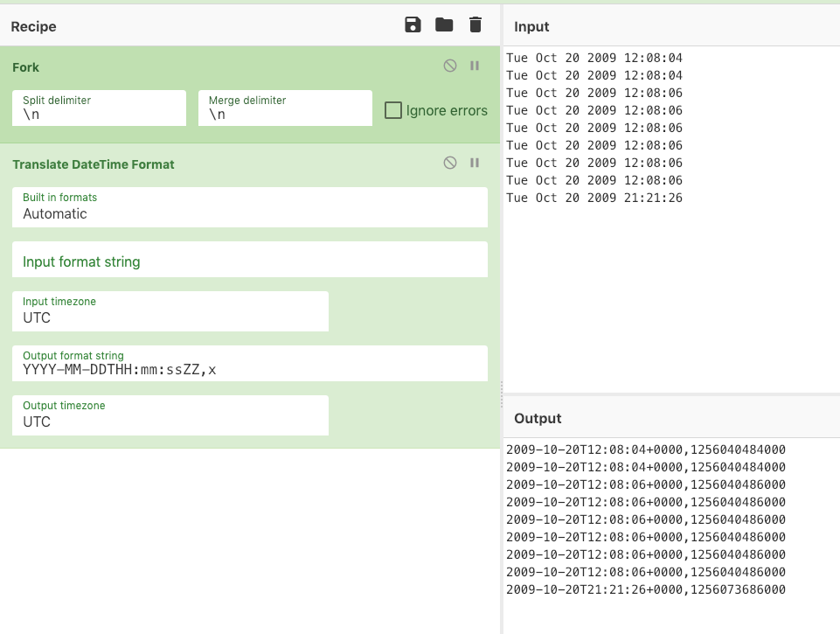The width and height of the screenshot is (840, 634).
Task: Select the Fork operation title
Action: [x=26, y=67]
